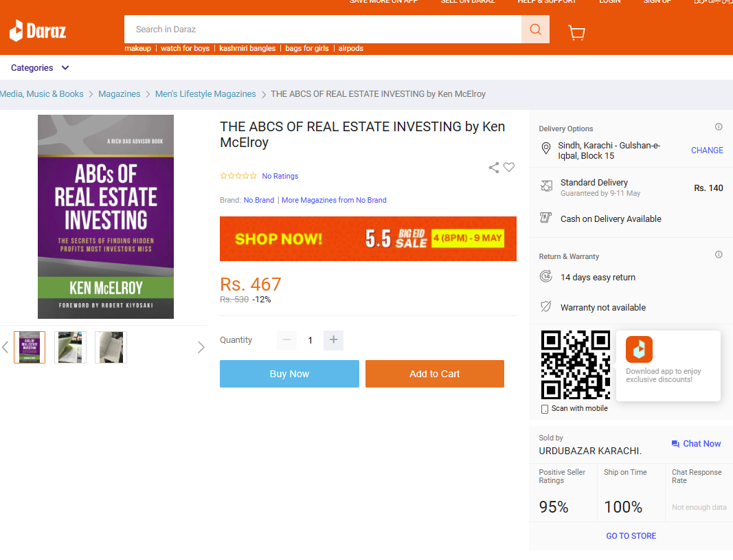Click the Rs. 140 delivery fee
This screenshot has height=560, width=733.
click(x=708, y=188)
